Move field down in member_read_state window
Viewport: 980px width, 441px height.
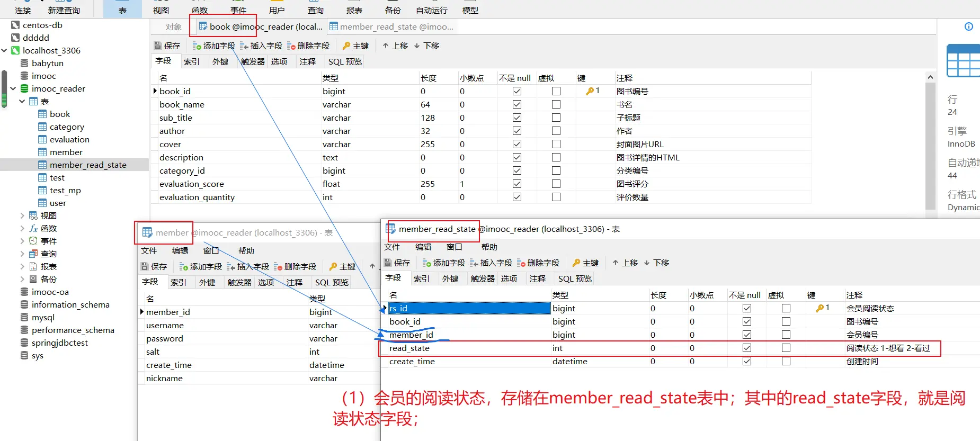coord(656,263)
